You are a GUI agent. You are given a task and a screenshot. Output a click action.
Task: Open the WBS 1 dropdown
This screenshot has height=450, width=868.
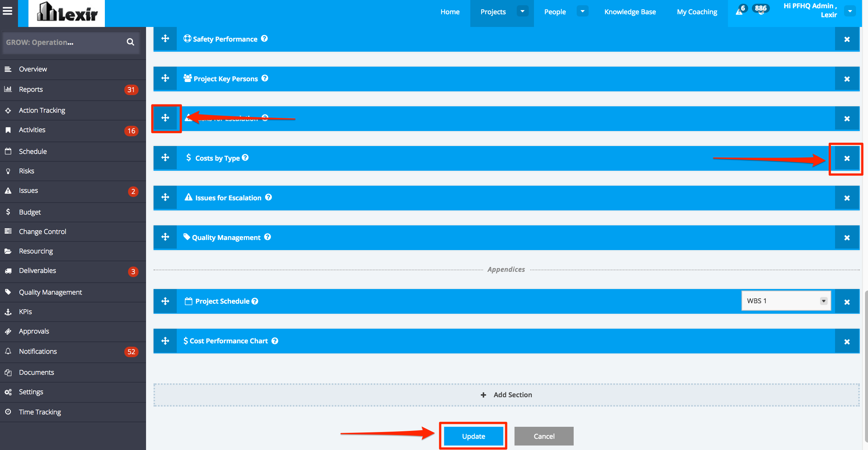coord(786,301)
